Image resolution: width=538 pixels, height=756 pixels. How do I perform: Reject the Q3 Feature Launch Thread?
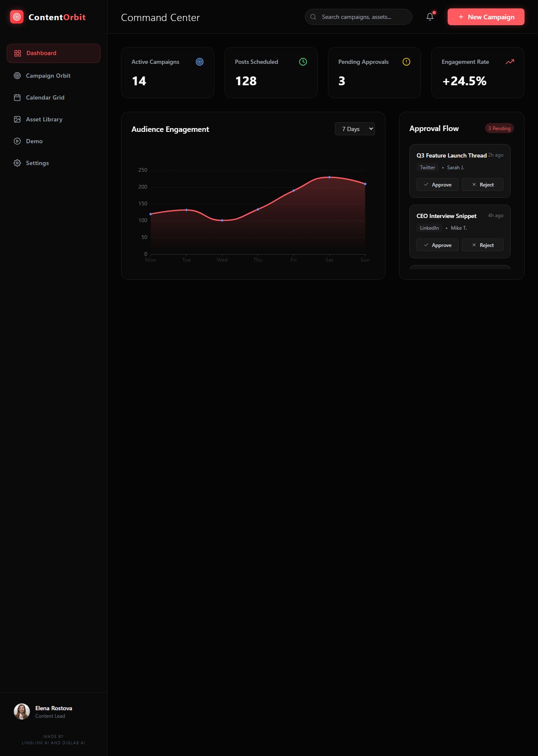483,184
